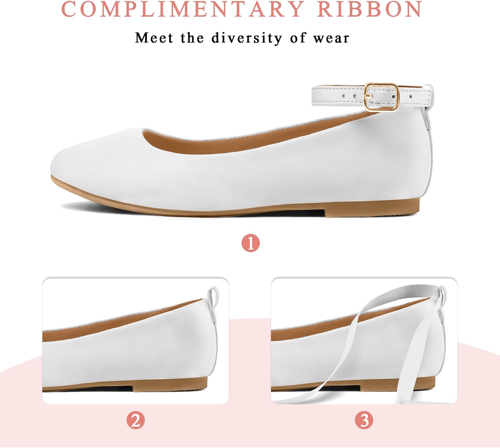
Task: Select the shoe without strap thumbnail
Action: pos(136,340)
